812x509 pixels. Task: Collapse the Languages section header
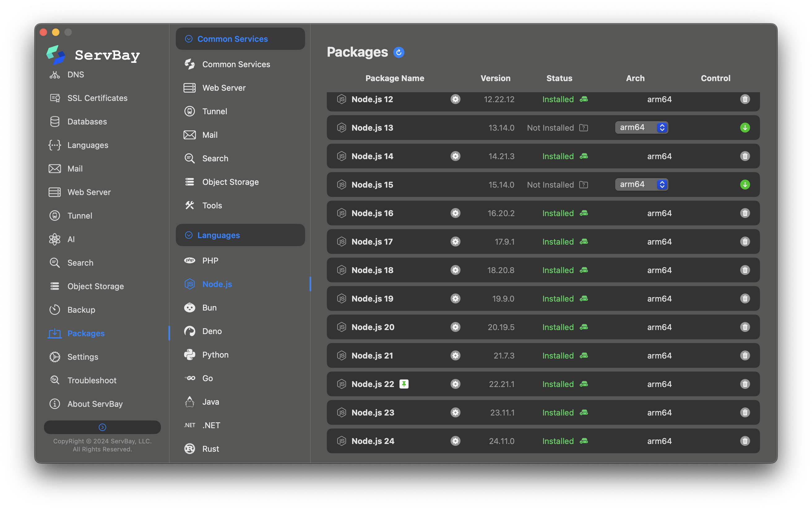click(240, 235)
